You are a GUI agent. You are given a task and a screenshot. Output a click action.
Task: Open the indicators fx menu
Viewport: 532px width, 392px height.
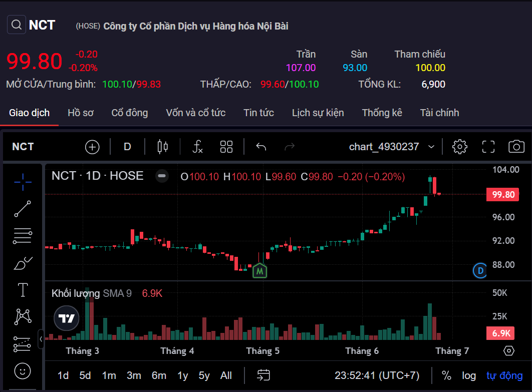click(x=197, y=146)
